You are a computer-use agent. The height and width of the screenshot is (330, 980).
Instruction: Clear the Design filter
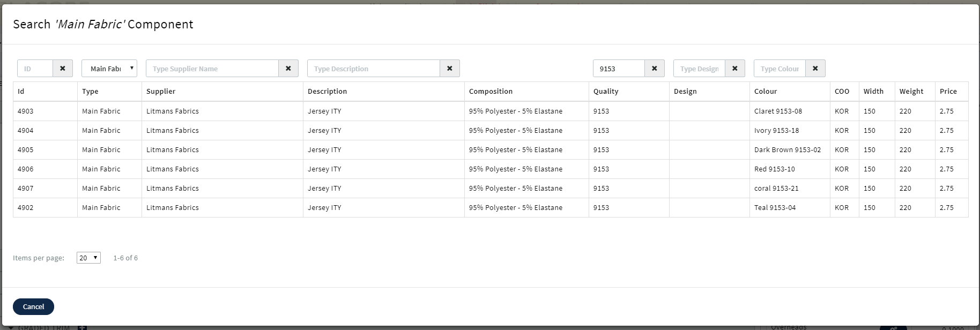click(x=735, y=69)
